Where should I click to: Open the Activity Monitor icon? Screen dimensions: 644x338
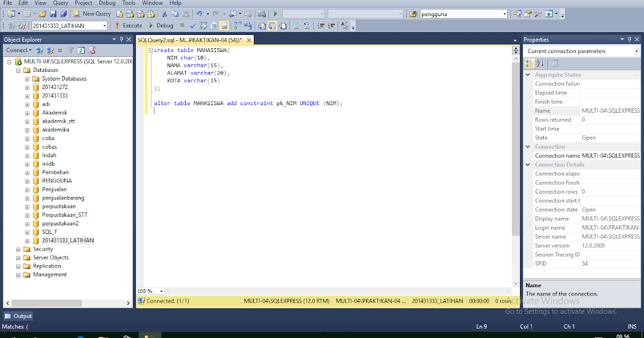pyautogui.click(x=261, y=13)
